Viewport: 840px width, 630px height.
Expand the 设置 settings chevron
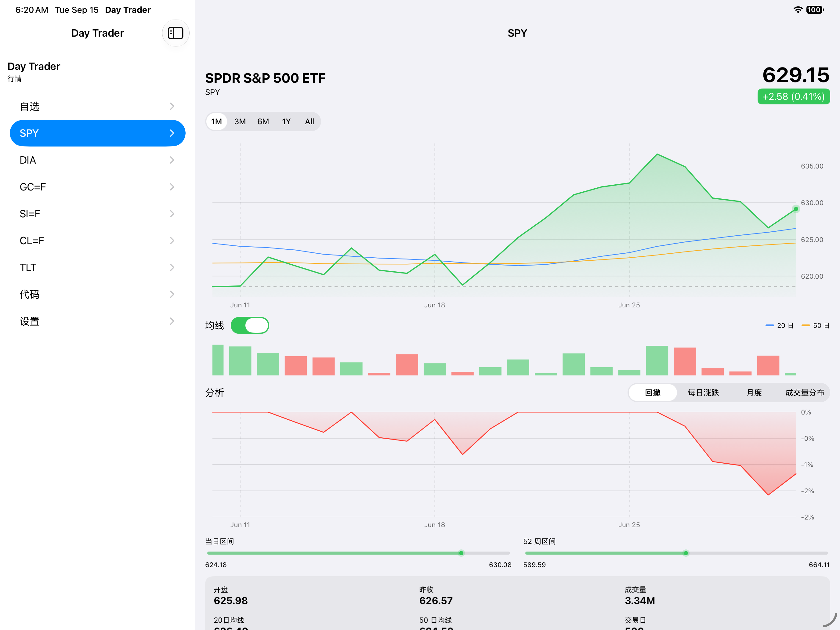tap(172, 321)
